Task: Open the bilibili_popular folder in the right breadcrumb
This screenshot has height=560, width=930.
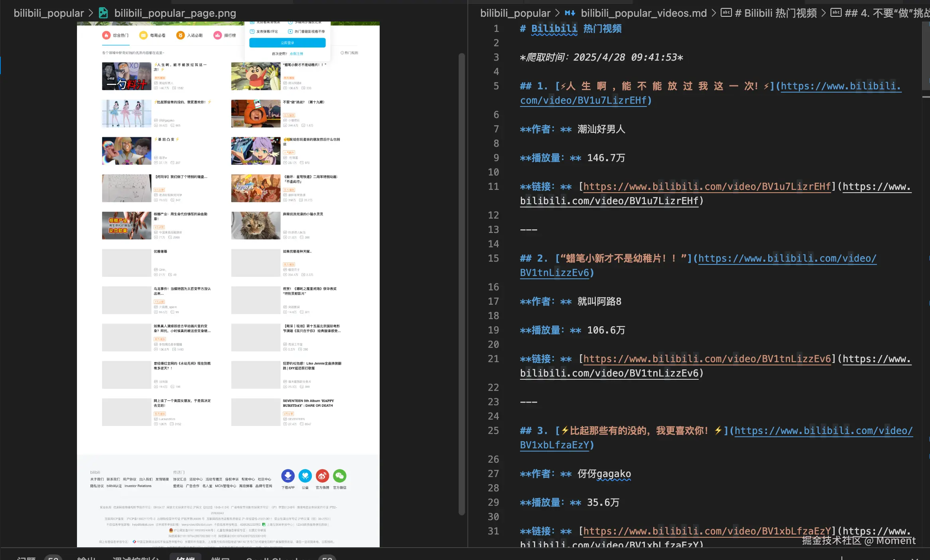Action: pyautogui.click(x=515, y=13)
